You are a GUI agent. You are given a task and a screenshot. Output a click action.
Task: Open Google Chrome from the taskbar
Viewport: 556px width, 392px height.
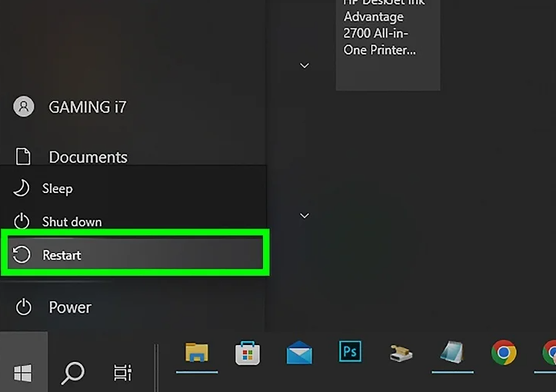504,353
